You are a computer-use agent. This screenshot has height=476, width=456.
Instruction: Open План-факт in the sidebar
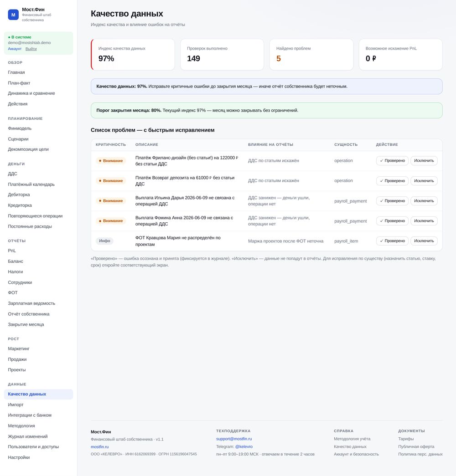19,83
